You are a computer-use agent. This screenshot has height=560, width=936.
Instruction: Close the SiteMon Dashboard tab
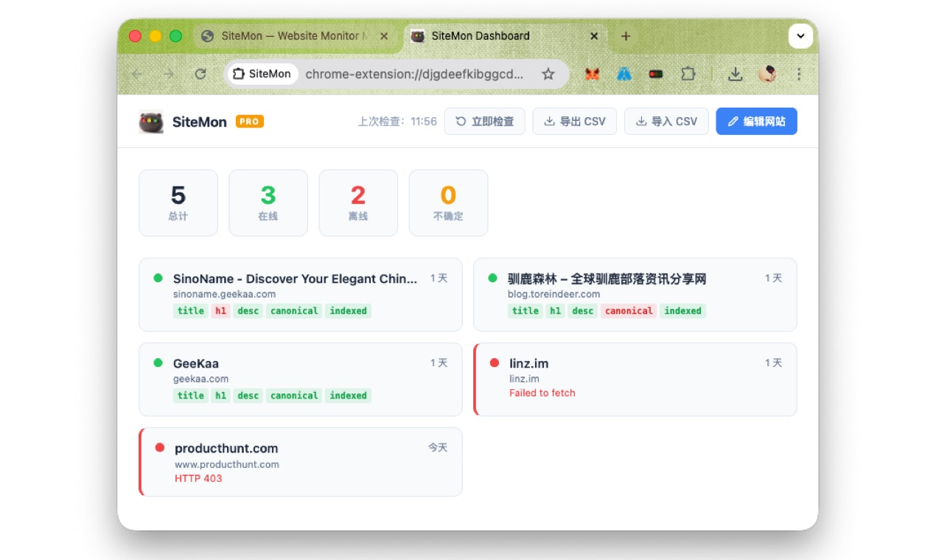(x=594, y=36)
